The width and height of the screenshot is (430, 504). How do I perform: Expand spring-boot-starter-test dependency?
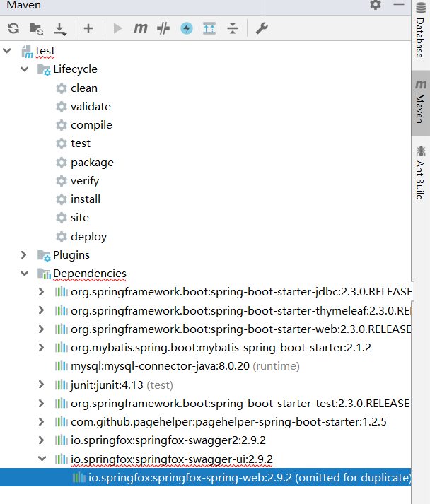coord(42,404)
